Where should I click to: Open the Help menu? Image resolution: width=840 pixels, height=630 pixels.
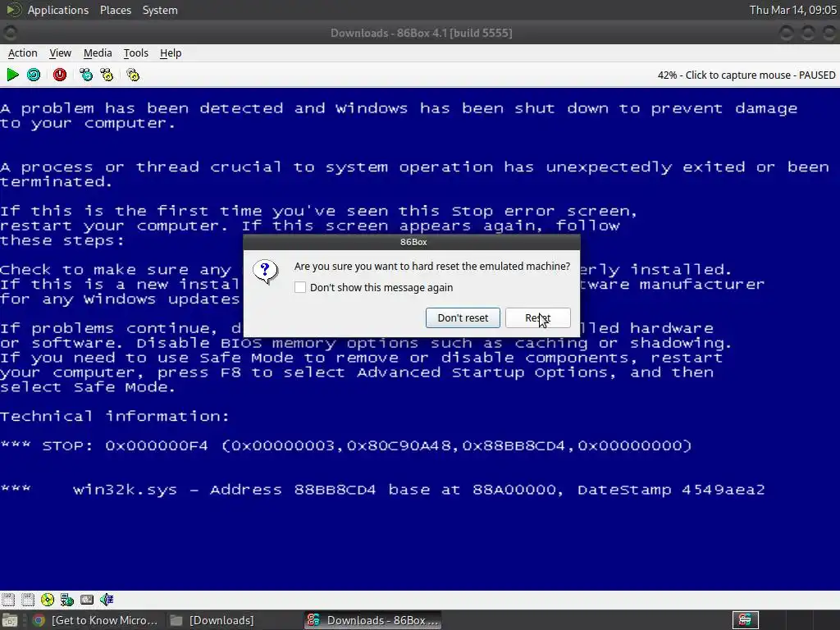(x=171, y=53)
